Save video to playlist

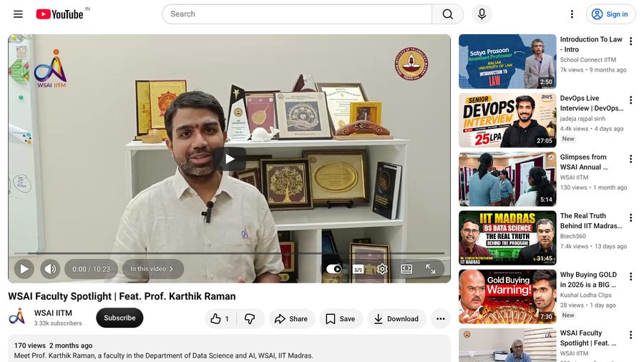click(341, 318)
